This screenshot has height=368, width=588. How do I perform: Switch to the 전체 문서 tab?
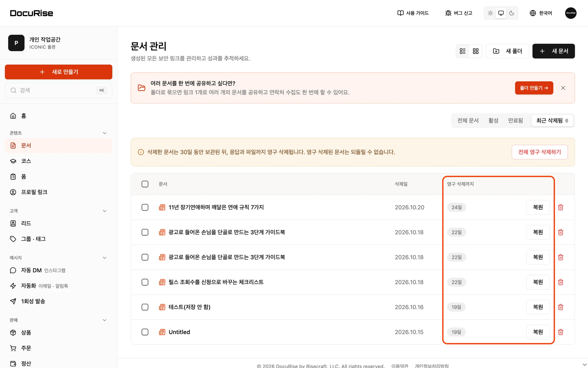click(468, 120)
